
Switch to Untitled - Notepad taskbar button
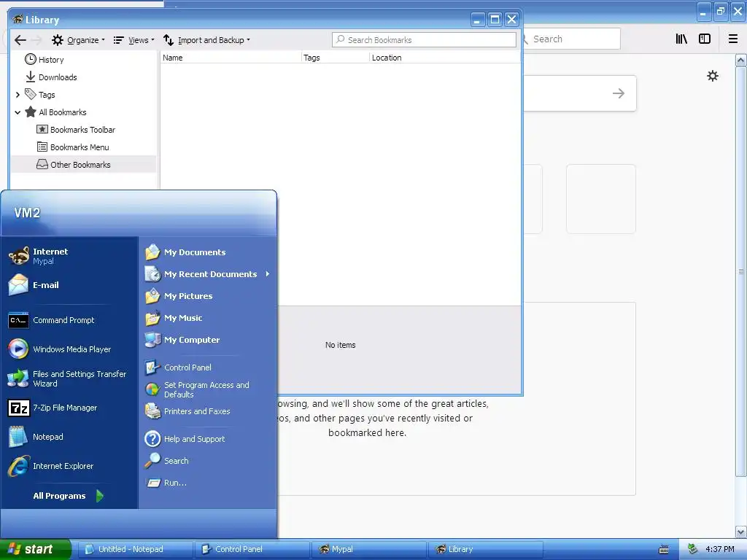click(136, 549)
